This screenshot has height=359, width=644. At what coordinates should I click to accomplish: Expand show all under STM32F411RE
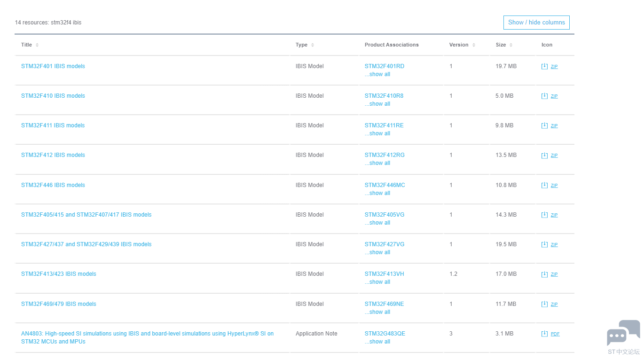pyautogui.click(x=377, y=133)
